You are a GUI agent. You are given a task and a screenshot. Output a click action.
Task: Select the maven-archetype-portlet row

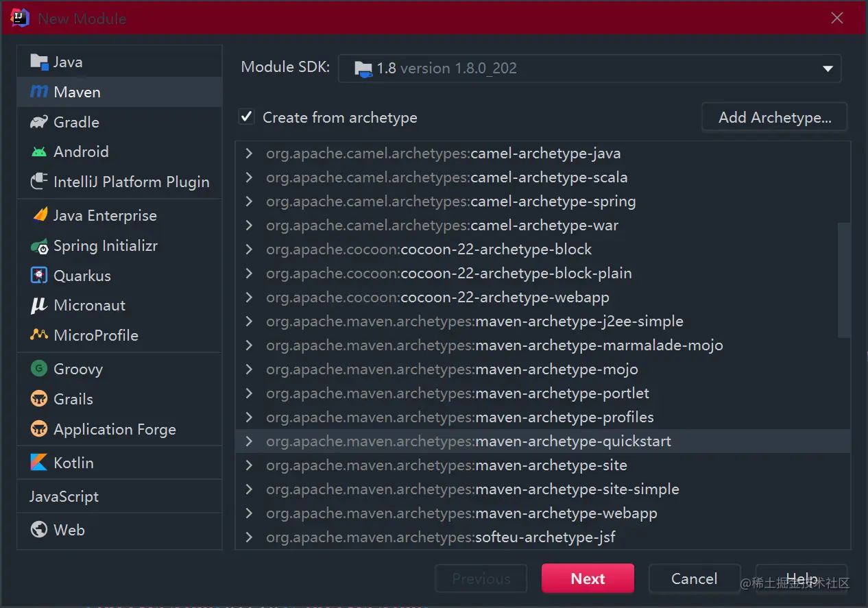point(543,393)
